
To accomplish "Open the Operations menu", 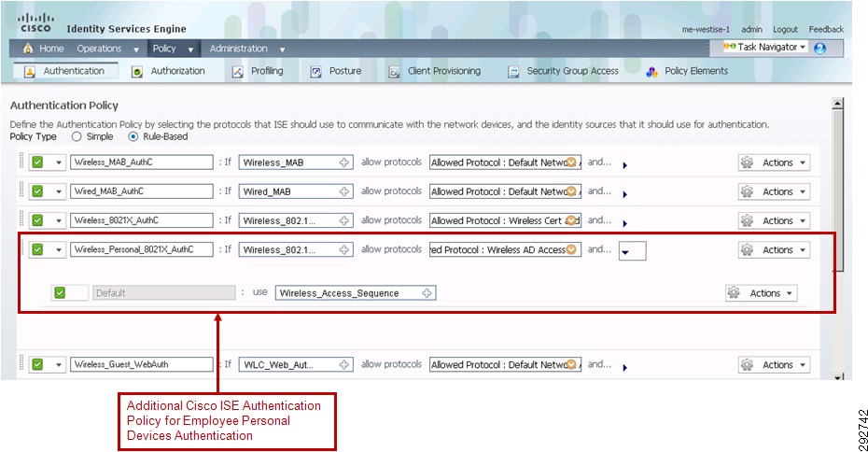I will pyautogui.click(x=108, y=49).
